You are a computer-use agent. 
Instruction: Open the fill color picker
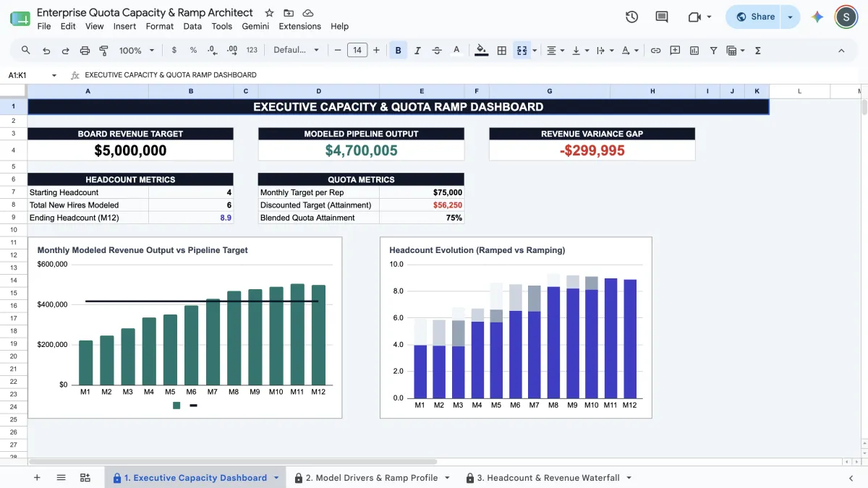[482, 51]
